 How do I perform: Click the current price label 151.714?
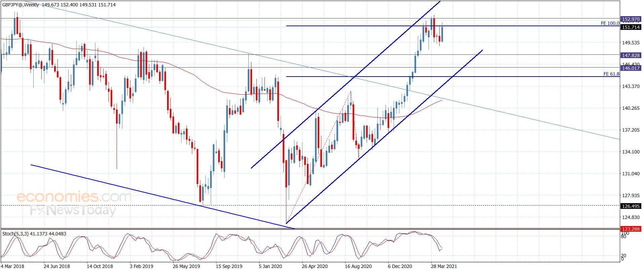click(631, 27)
